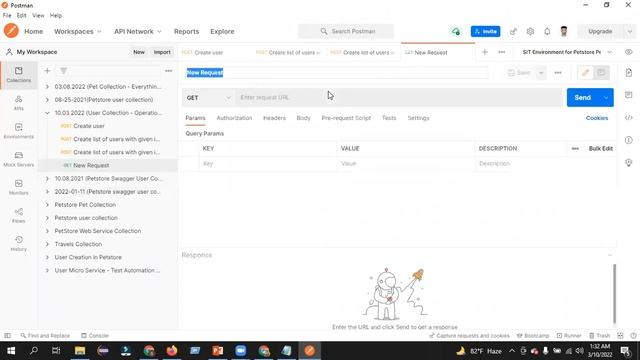Open Runner from the status bar
640x360 pixels.
(x=569, y=336)
